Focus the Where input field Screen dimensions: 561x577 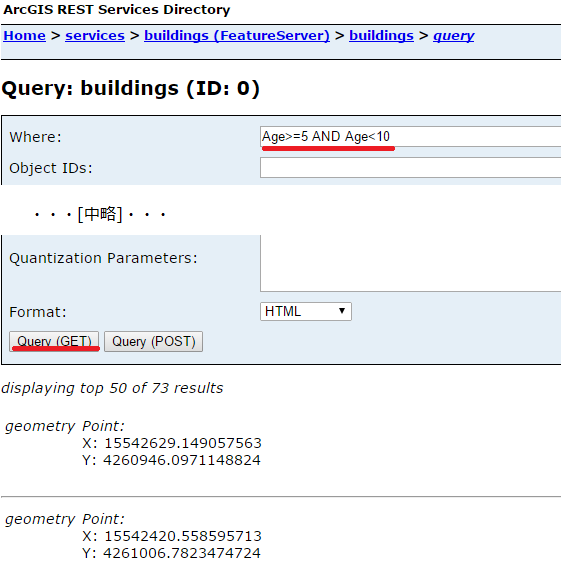coord(410,137)
